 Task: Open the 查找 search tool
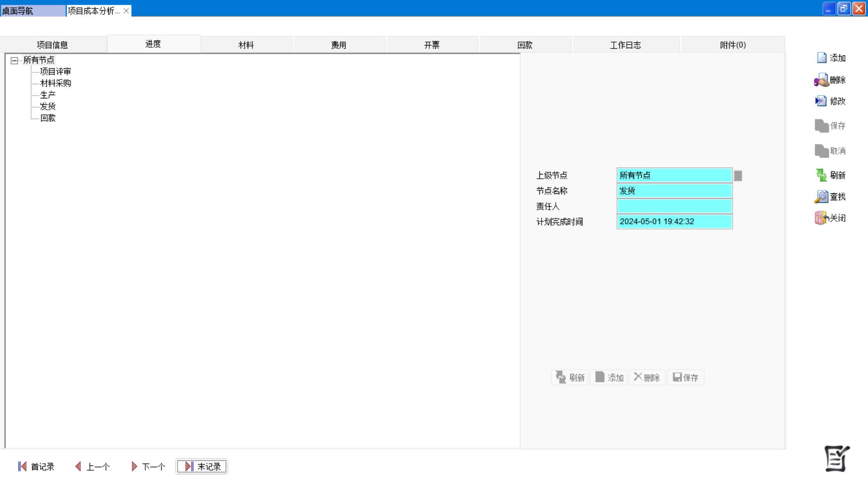point(822,197)
